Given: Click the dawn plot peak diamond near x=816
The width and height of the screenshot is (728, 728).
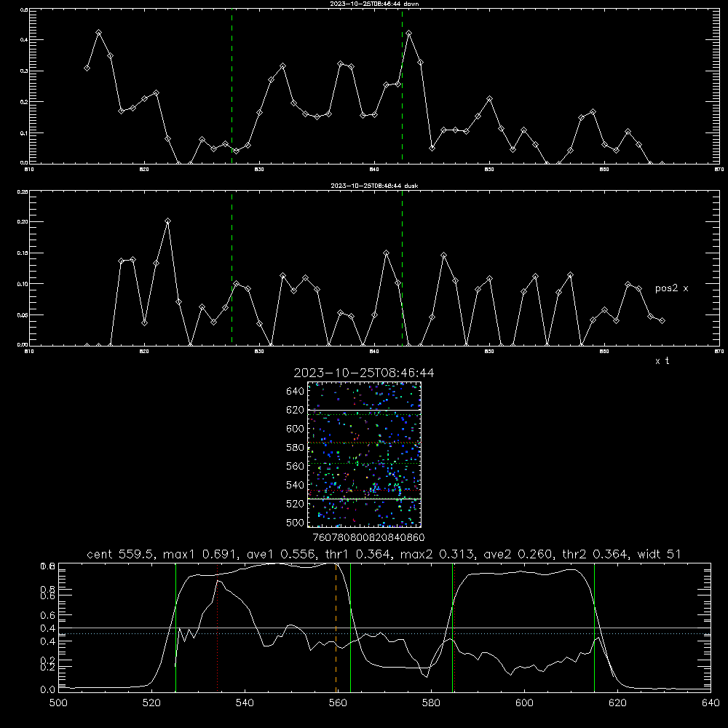Looking at the screenshot, I should pos(98,33).
